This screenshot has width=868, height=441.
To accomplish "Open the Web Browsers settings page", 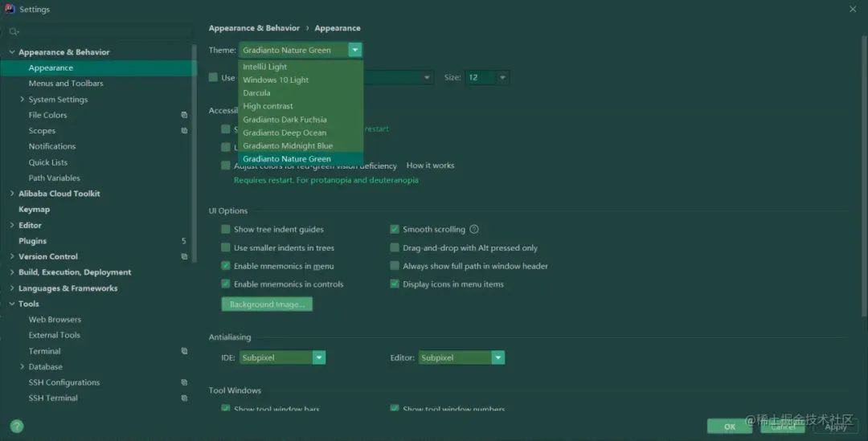I will (55, 319).
